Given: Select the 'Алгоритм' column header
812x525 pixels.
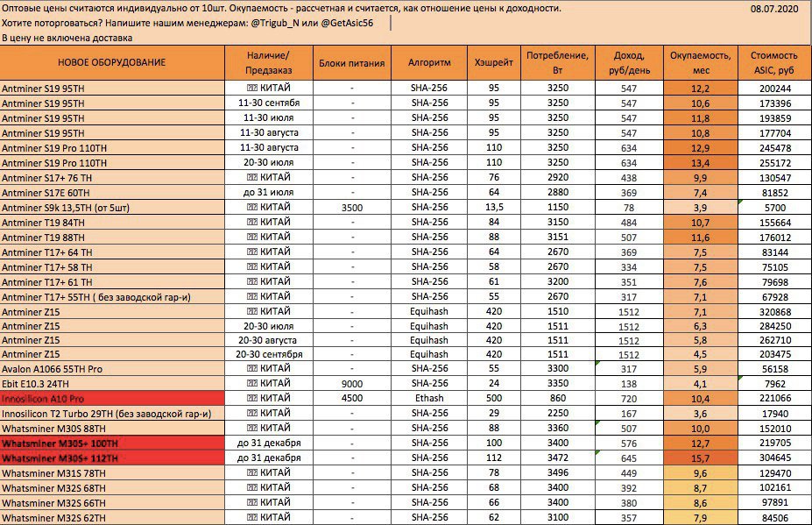Looking at the screenshot, I should (429, 63).
